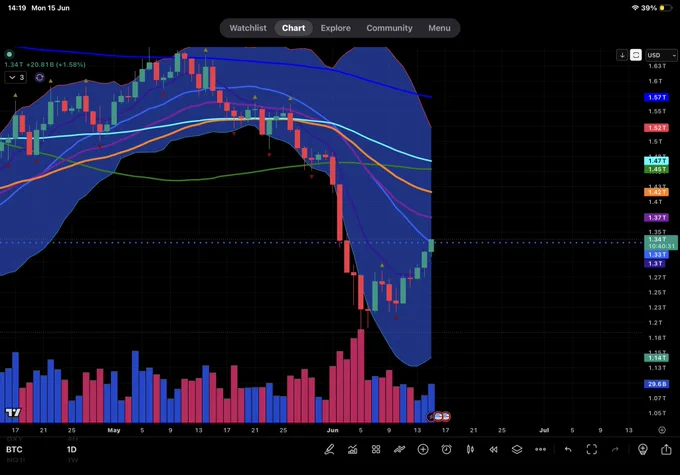Go to the Community tab
The height and width of the screenshot is (475, 680).
tap(389, 28)
